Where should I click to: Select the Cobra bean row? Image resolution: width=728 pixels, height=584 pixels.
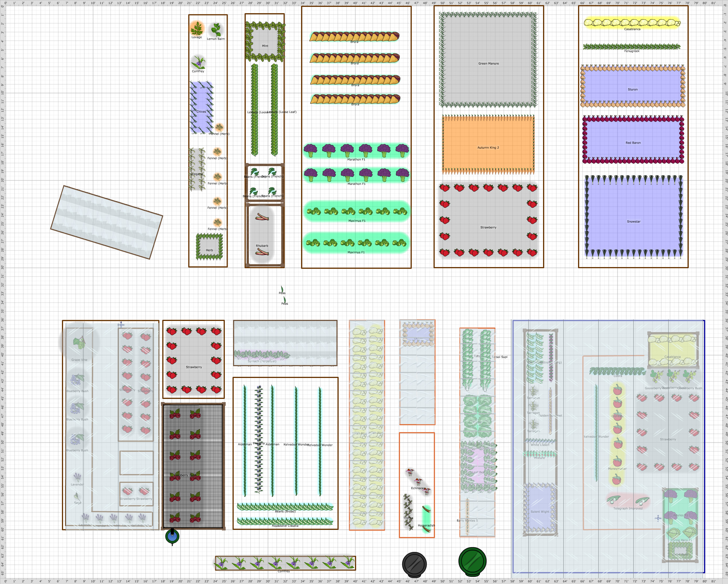point(618,371)
